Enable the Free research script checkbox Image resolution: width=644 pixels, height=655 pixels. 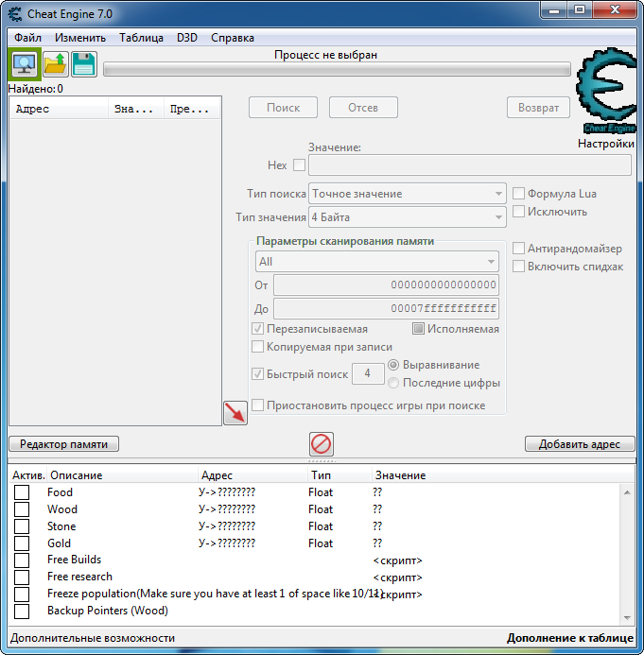tap(22, 577)
